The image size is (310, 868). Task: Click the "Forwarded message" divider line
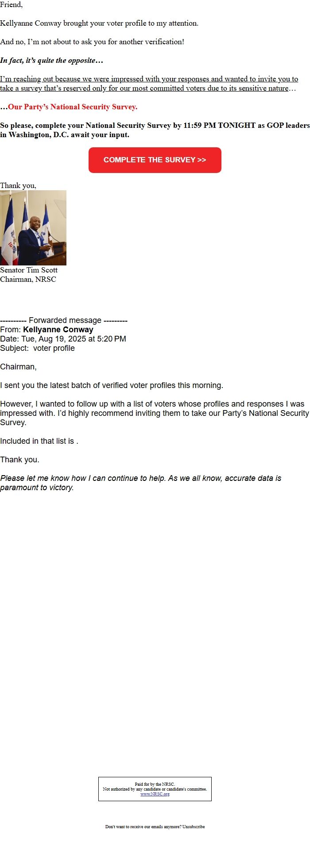coord(64,320)
